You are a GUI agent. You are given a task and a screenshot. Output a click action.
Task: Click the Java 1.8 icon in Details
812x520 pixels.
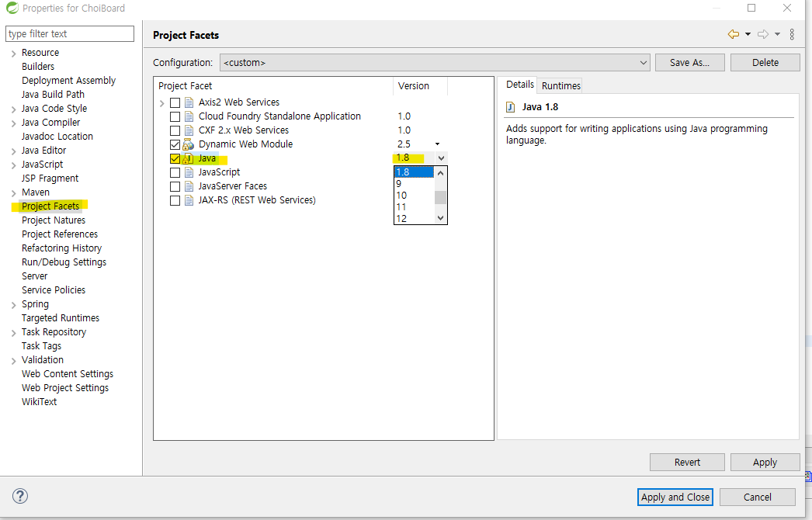tap(510, 106)
